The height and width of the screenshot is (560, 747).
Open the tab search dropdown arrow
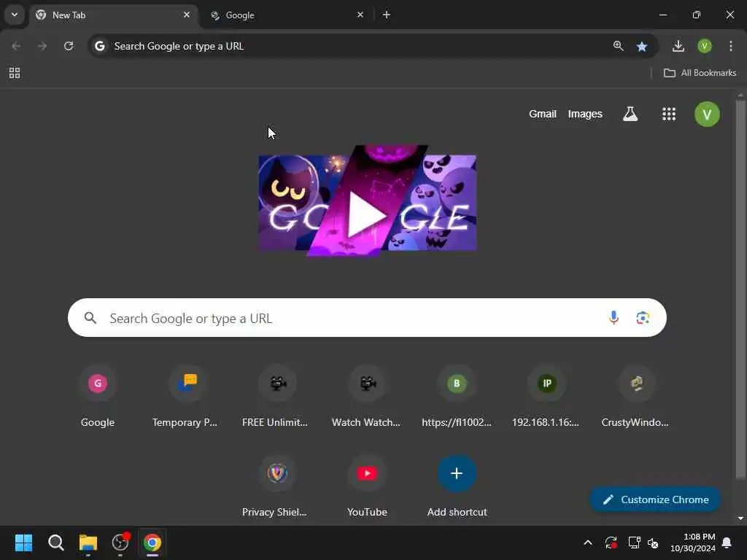tap(15, 15)
